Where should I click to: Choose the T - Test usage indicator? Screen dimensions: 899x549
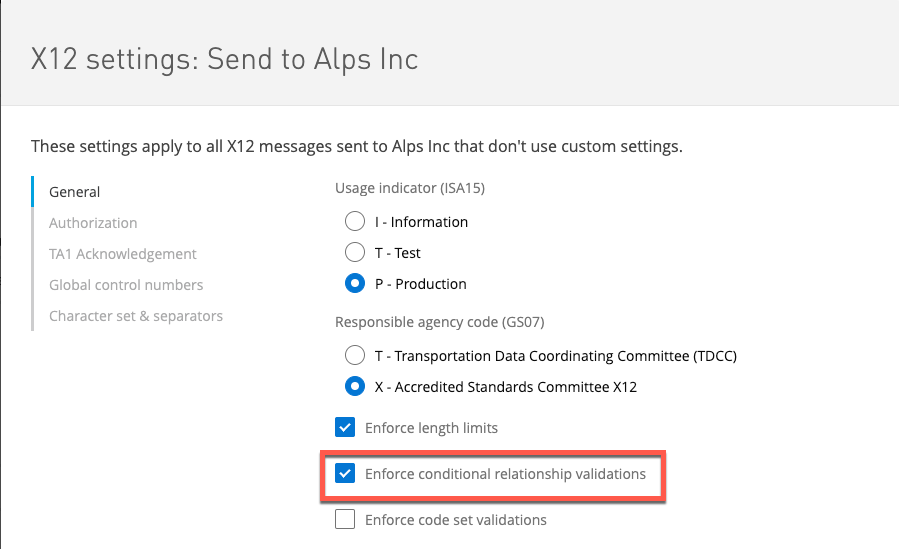pos(354,253)
